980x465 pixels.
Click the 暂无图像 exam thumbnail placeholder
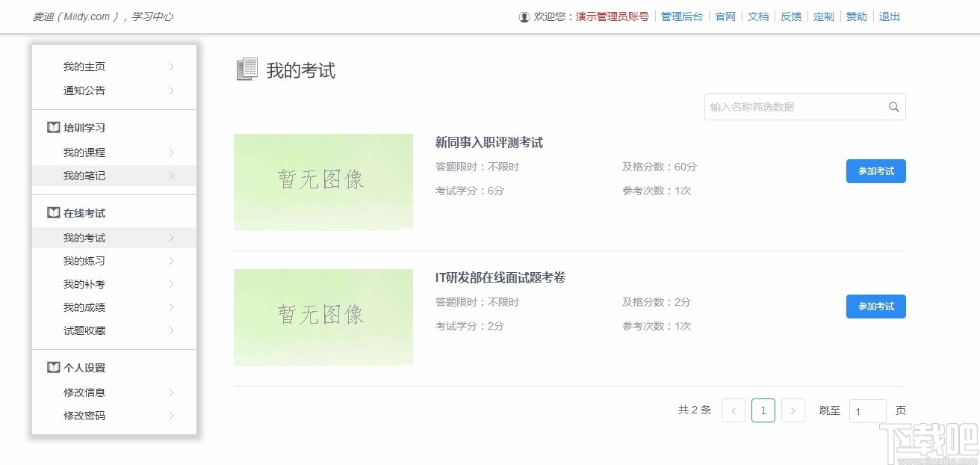click(x=323, y=182)
